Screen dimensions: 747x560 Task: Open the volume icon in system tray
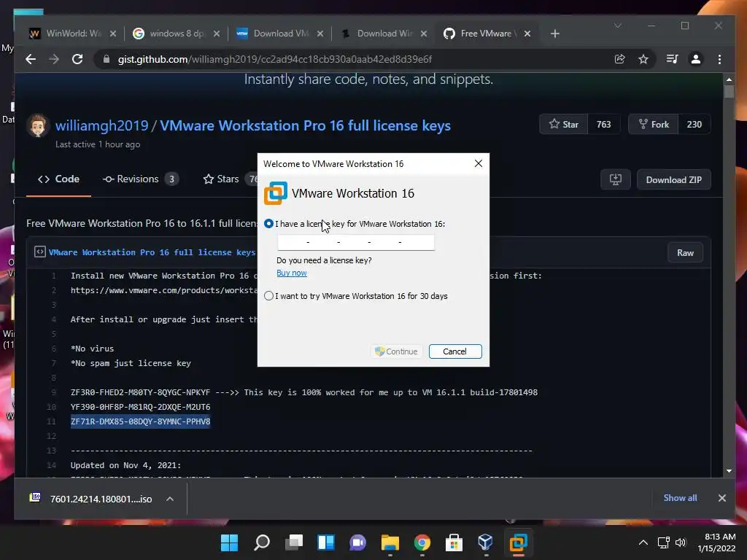[x=681, y=542]
